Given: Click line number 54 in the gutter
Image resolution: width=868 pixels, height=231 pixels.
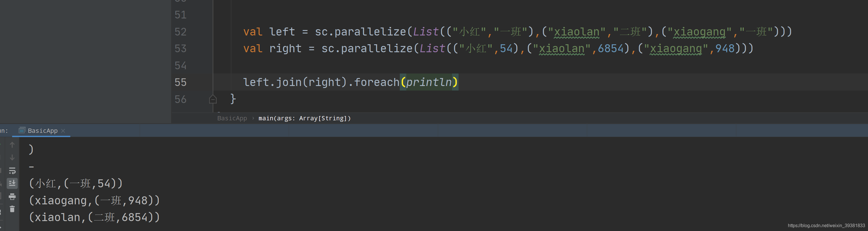Looking at the screenshot, I should coord(180,65).
